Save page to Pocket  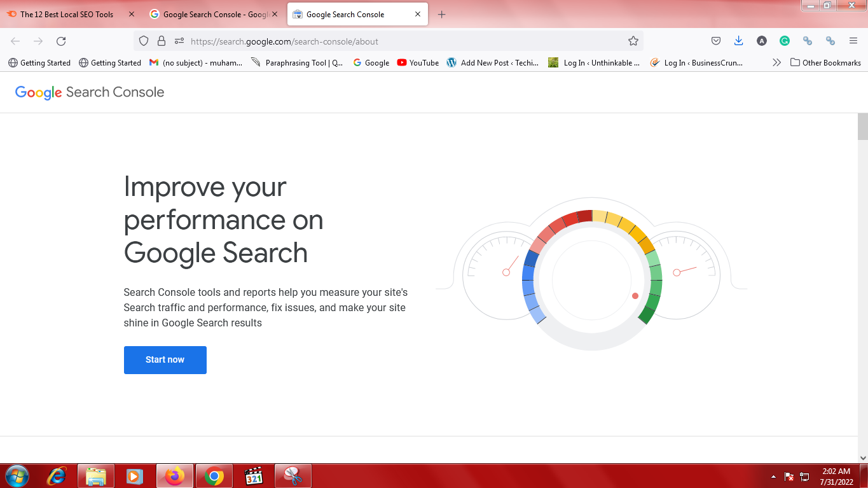click(x=716, y=41)
